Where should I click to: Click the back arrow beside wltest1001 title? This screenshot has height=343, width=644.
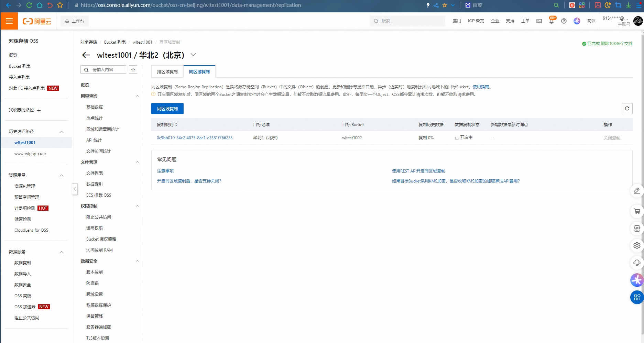[86, 55]
